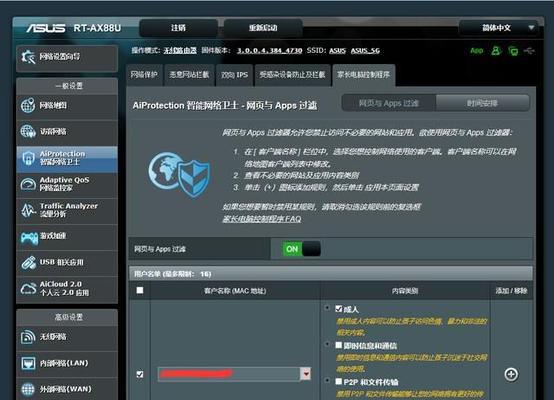Switch to the infected device prevention tab
Image resolution: width=554 pixels, height=400 pixels.
[x=293, y=75]
